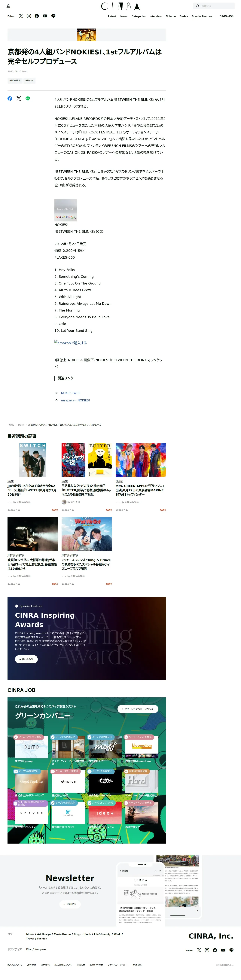Screen dimensions: 241x980
Task: Open the footer LINE icon
Action: [231, 950]
